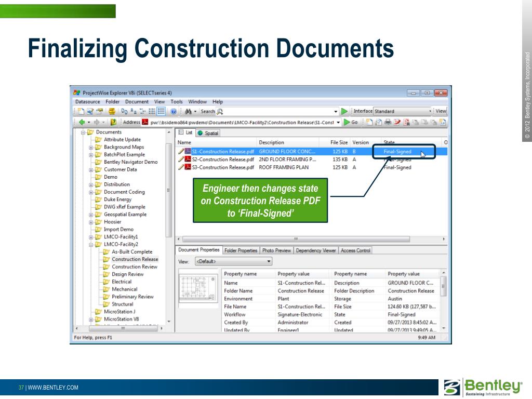The height and width of the screenshot is (399, 532).
Task: Collapse the LMCO-Facility2 tree node
Action: click(x=91, y=244)
